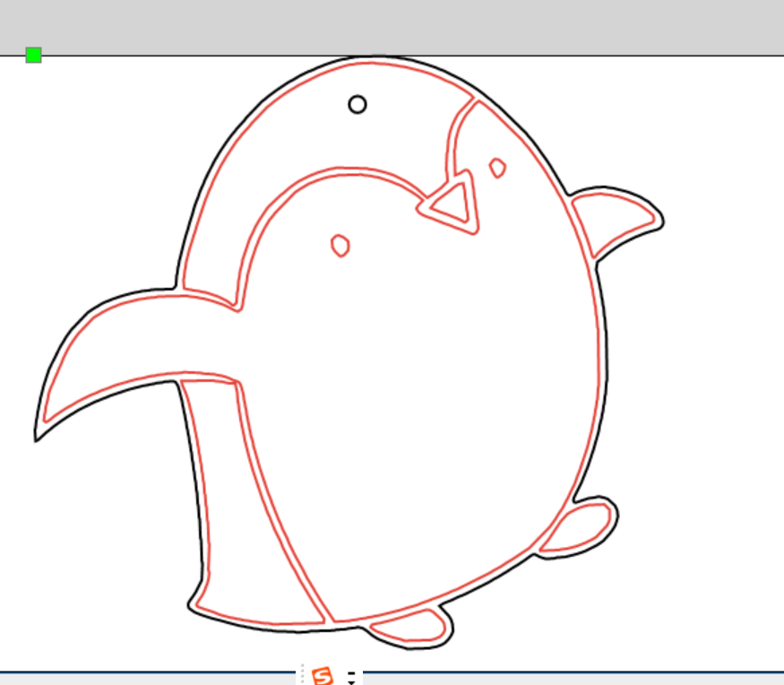
Task: Click the green square handle top-left
Action: pos(32,55)
